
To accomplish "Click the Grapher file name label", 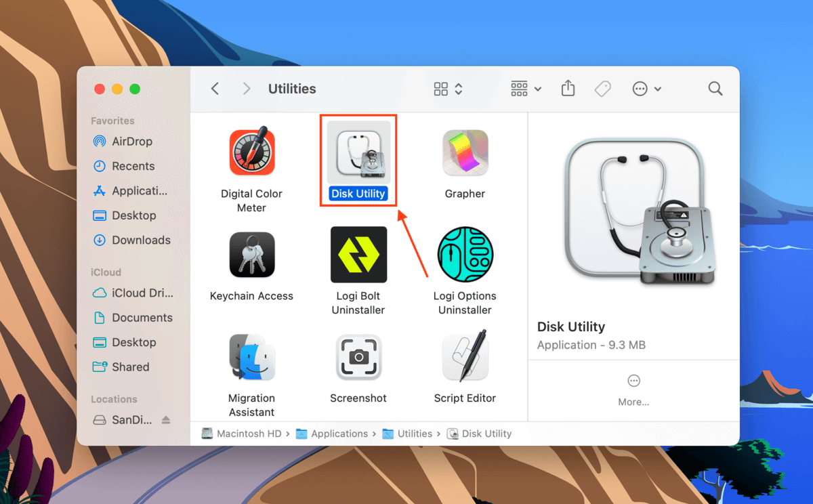I will (x=465, y=194).
